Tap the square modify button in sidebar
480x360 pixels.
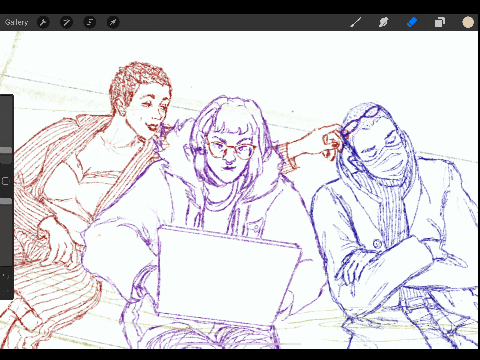click(x=5, y=181)
